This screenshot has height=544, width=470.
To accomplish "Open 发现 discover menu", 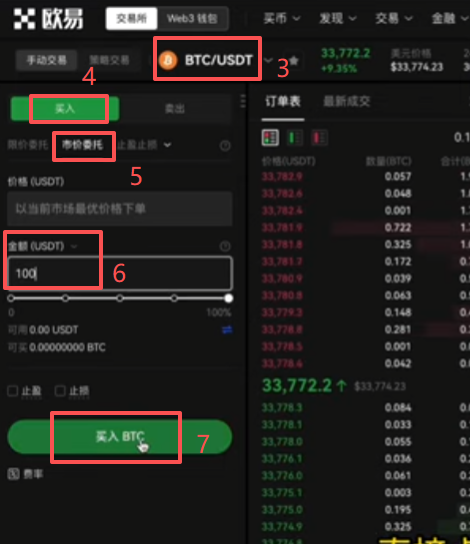I will point(337,18).
